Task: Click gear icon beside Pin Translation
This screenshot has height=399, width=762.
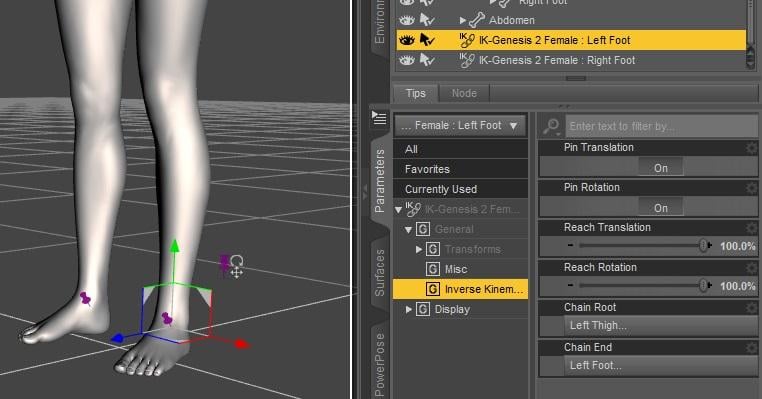Action: click(x=752, y=148)
